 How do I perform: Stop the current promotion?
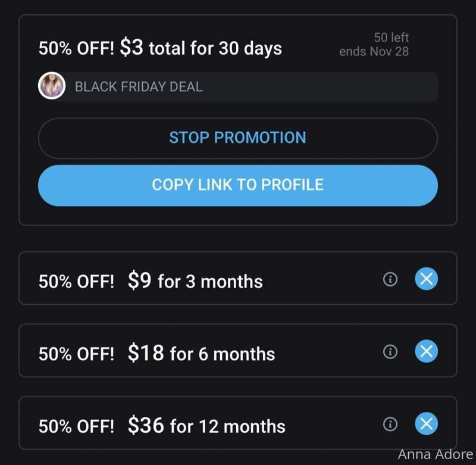237,138
